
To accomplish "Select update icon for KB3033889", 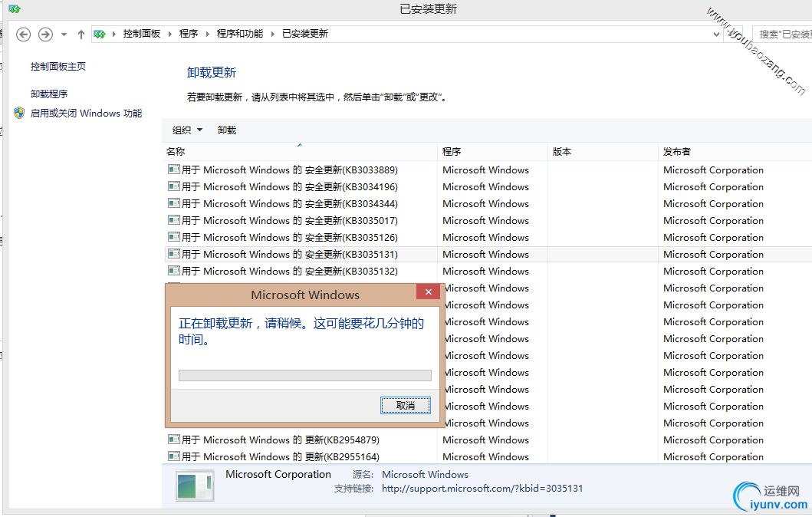I will (174, 170).
